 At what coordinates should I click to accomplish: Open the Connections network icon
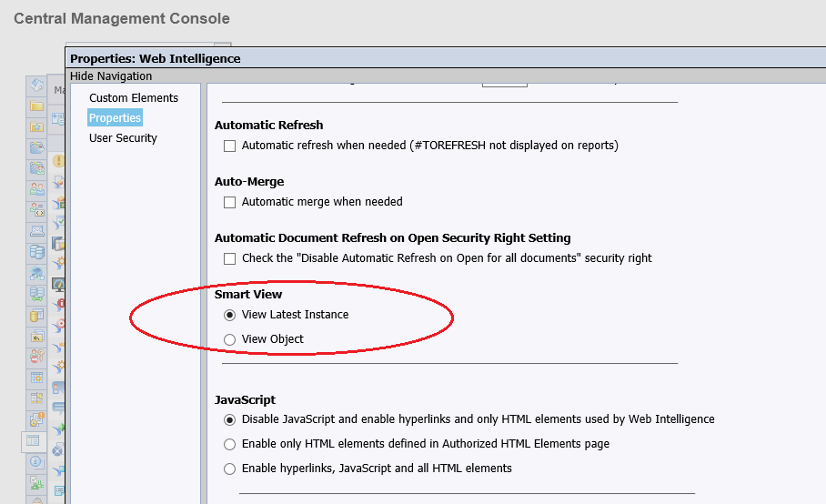[x=37, y=273]
